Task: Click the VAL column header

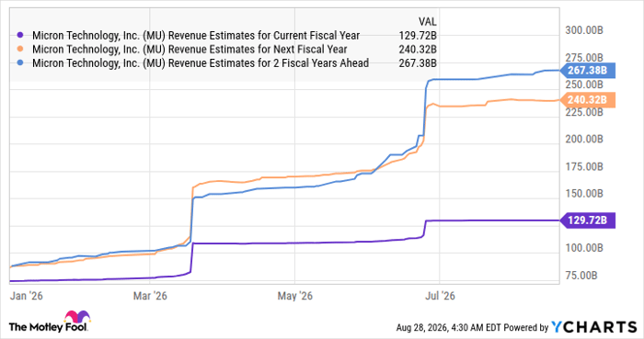Action: pos(427,22)
